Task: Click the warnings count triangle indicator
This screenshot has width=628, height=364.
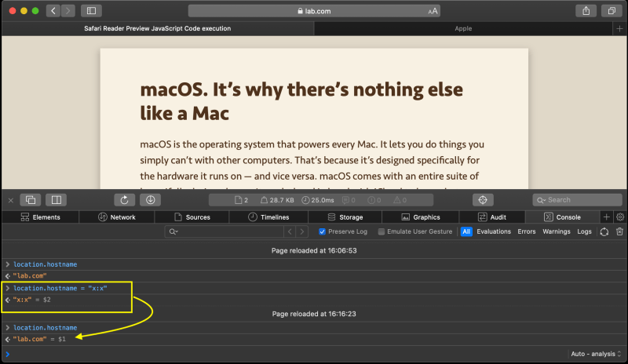Action: (x=400, y=200)
